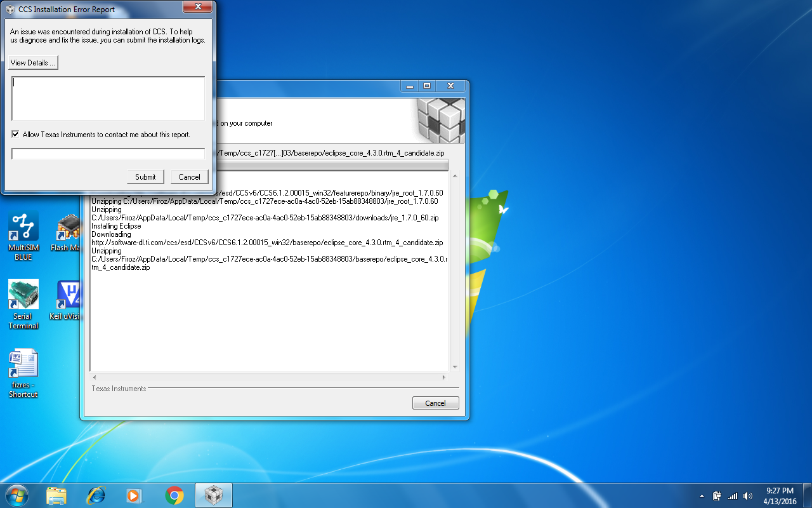The width and height of the screenshot is (812, 508).
Task: Submit the CCS installation error report
Action: [145, 177]
